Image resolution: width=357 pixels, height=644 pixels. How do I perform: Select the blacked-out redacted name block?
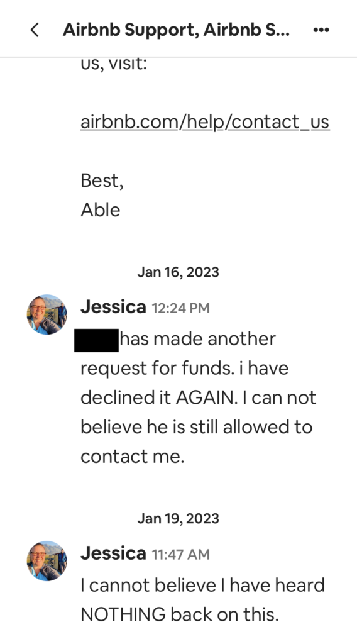click(96, 340)
